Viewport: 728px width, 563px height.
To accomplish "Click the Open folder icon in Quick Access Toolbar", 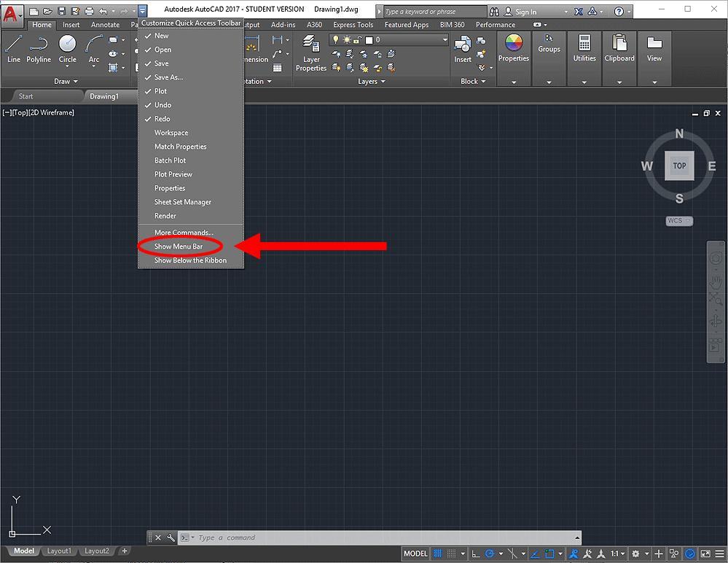I will pyautogui.click(x=47, y=11).
